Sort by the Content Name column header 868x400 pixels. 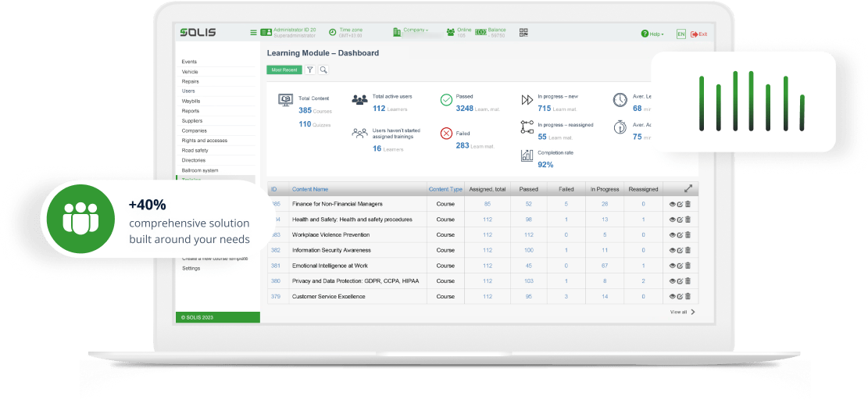[x=310, y=189]
